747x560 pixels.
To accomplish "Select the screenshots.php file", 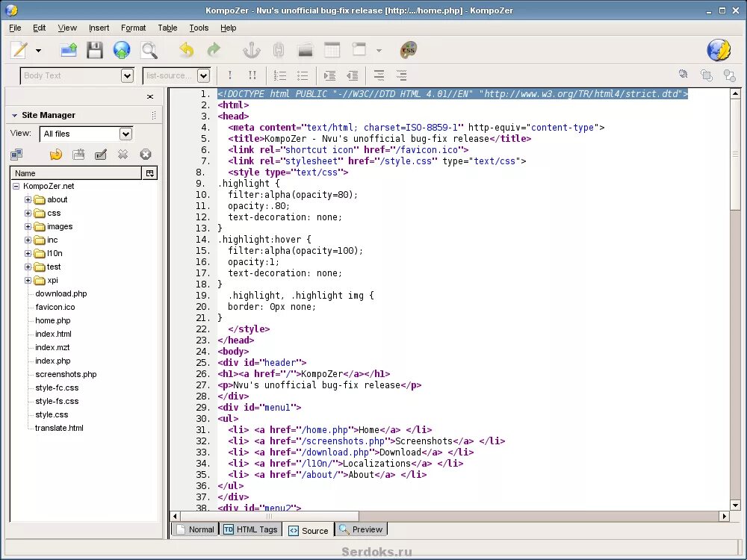I will click(66, 374).
